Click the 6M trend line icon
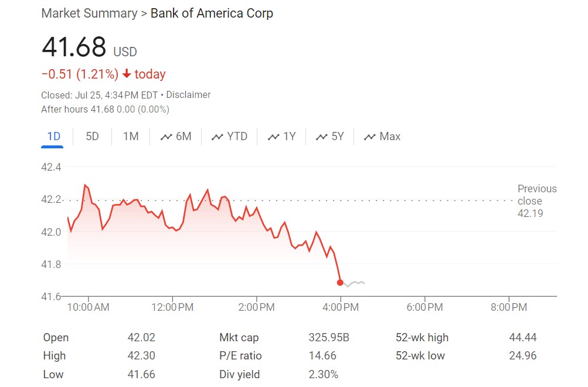This screenshot has width=588, height=387. (x=166, y=137)
